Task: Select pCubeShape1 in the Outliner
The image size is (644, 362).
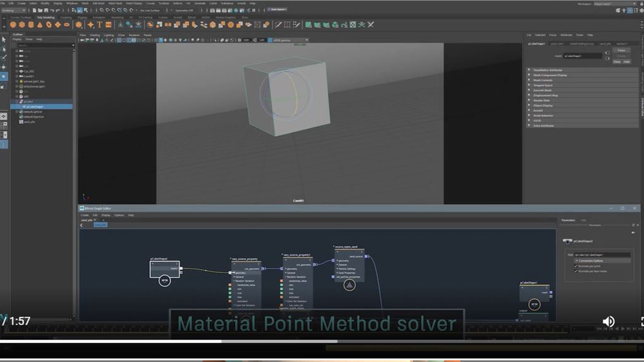Action: pyautogui.click(x=41, y=107)
